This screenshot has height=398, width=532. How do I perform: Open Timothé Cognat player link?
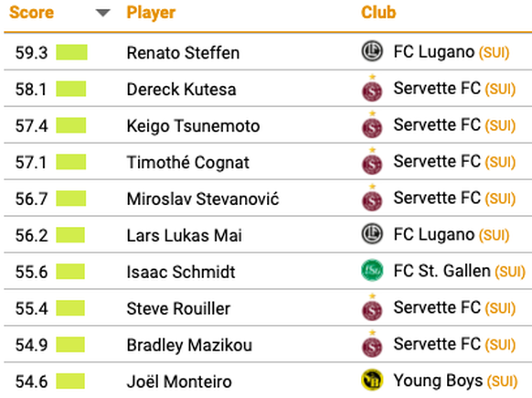click(188, 162)
